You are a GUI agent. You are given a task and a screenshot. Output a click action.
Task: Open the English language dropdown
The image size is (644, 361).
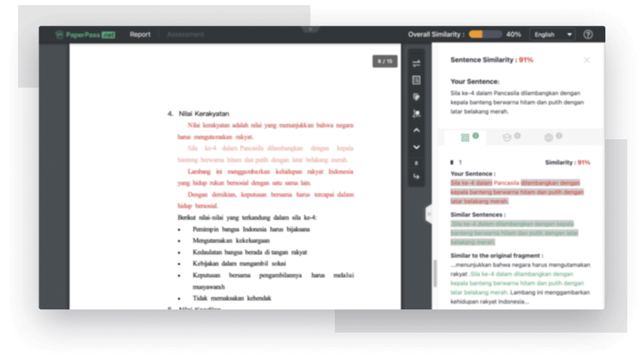[552, 35]
